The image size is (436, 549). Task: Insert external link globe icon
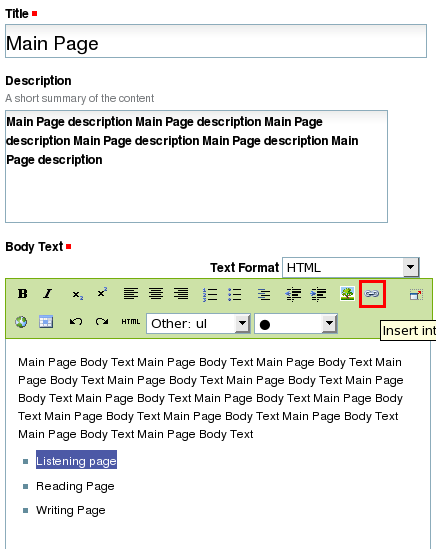(21, 321)
